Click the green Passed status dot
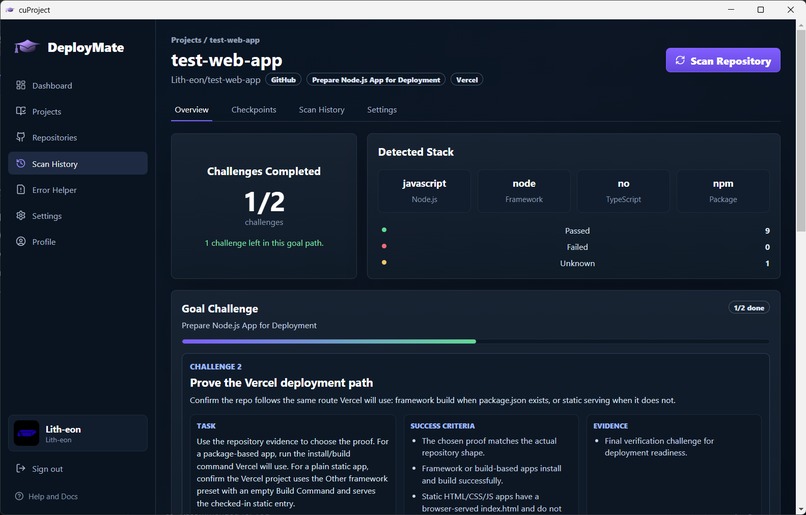 [384, 230]
